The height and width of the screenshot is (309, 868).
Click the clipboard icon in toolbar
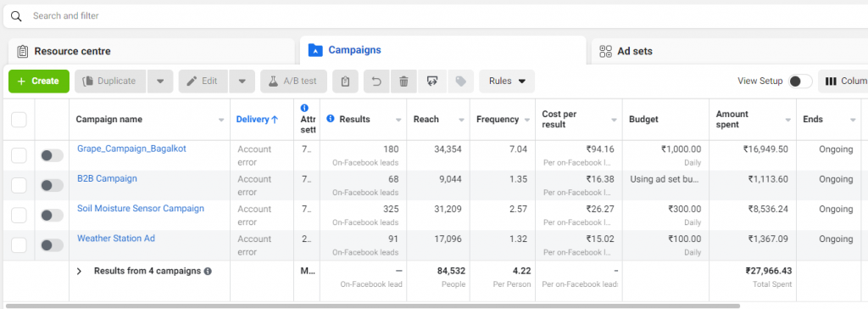[x=346, y=81]
